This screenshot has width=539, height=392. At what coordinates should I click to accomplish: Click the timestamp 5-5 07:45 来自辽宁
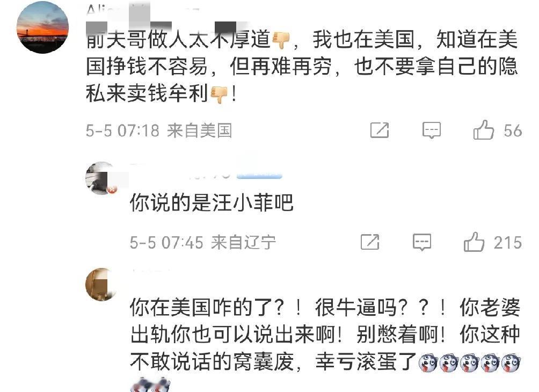coord(203,242)
